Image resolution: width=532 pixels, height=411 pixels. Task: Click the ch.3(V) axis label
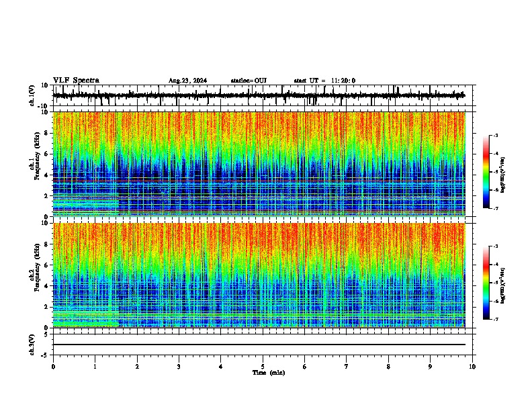click(x=32, y=345)
